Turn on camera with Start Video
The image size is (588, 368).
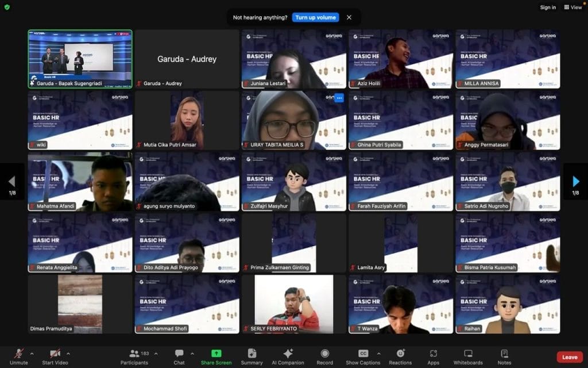[55, 354]
